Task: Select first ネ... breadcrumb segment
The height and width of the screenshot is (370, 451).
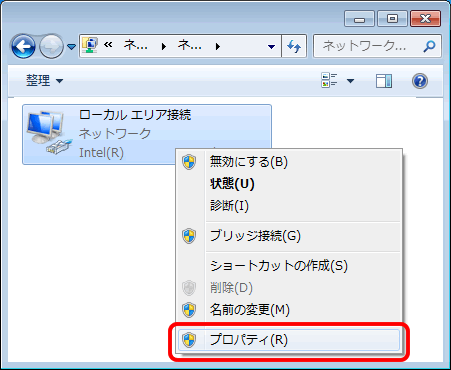Action: click(x=136, y=45)
